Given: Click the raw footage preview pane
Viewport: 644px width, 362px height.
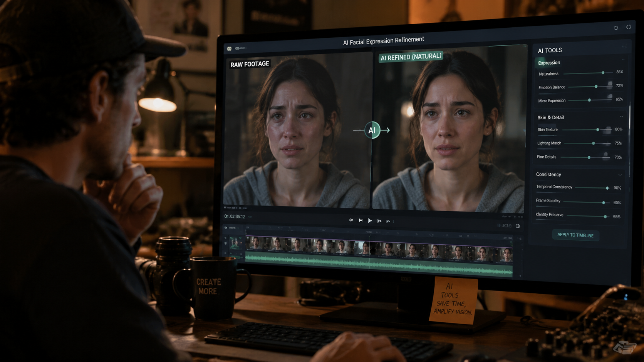Looking at the screenshot, I should 297,131.
